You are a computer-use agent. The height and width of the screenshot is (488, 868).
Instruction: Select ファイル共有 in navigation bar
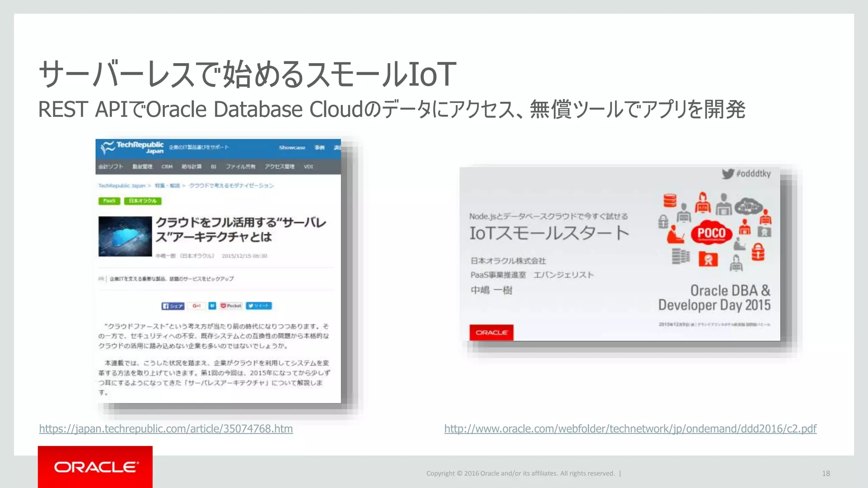[240, 167]
